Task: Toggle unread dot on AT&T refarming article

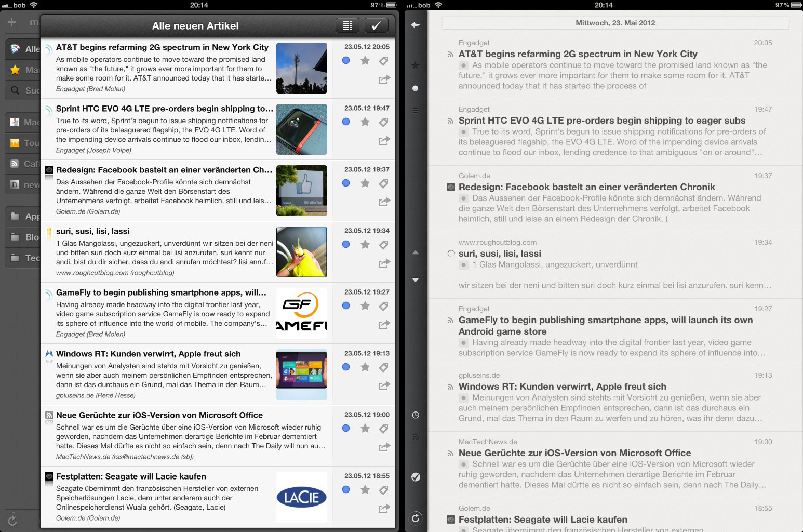Action: click(346, 61)
